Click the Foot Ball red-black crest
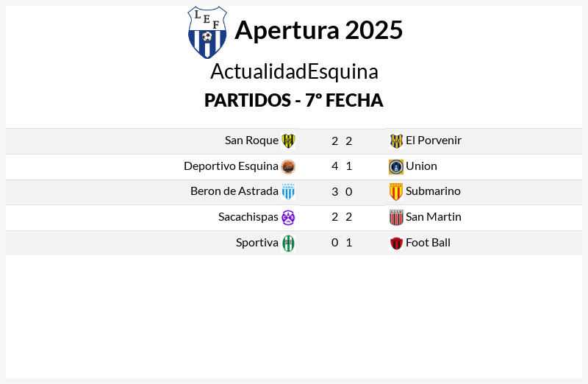588x384 pixels. 396,243
